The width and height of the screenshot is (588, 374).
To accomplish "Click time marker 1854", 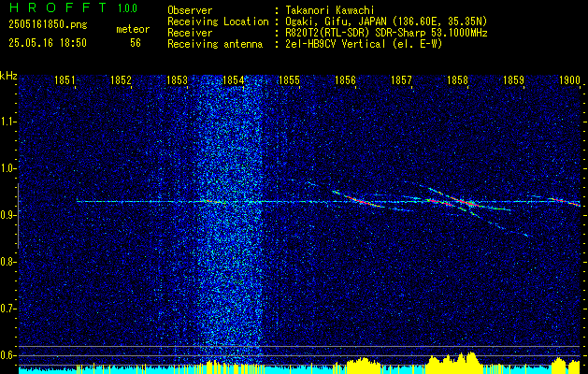I will click(234, 79).
